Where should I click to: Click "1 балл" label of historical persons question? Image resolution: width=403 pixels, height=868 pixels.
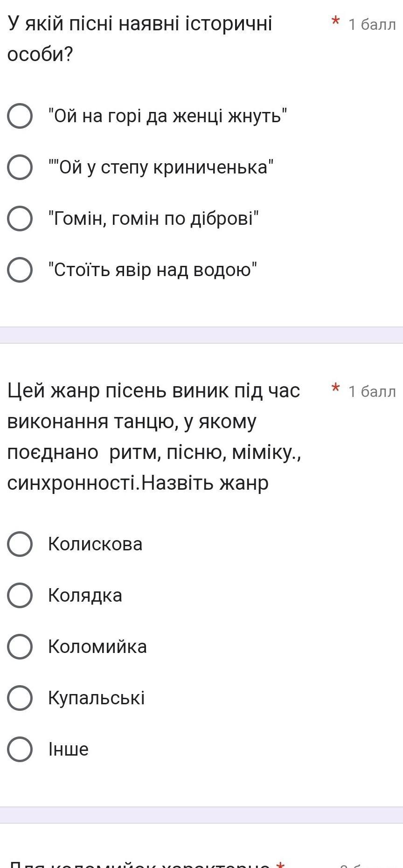(372, 24)
